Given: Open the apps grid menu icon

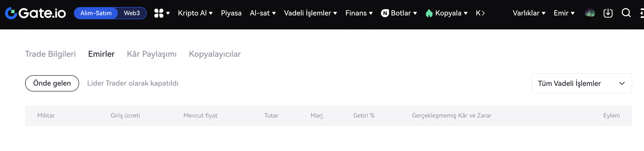Looking at the screenshot, I should pyautogui.click(x=159, y=13).
